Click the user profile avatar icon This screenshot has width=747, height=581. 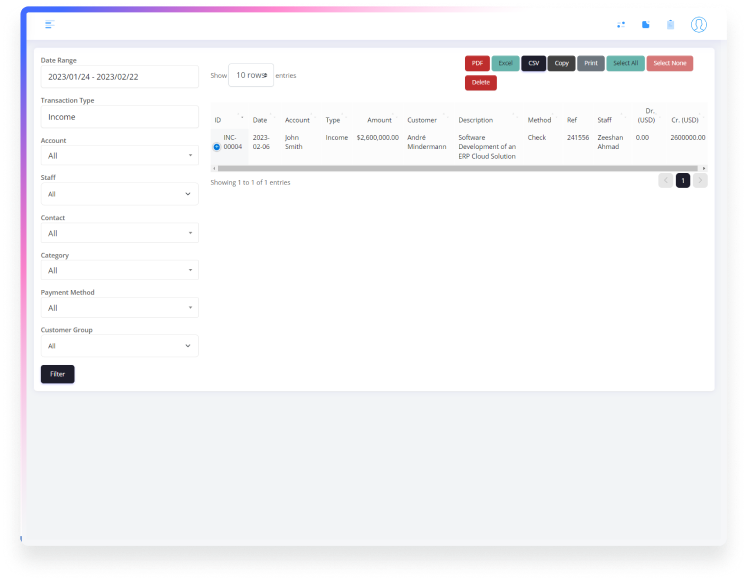(698, 24)
